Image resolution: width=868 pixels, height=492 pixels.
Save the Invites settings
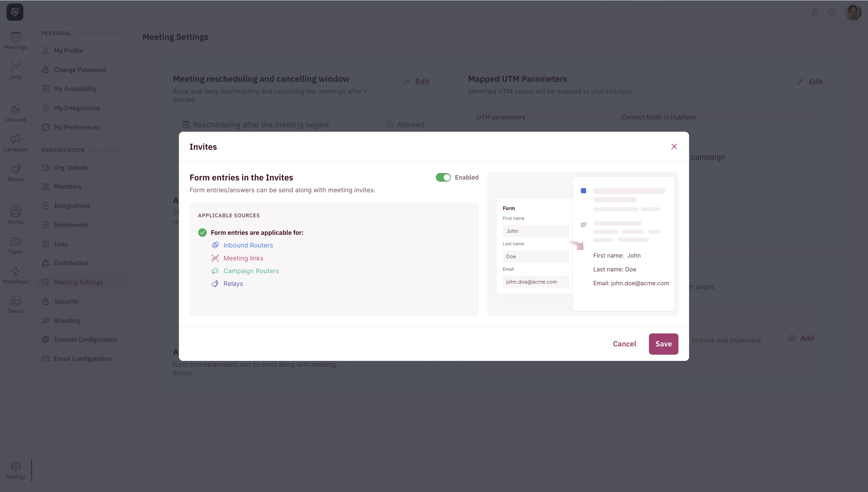point(663,344)
